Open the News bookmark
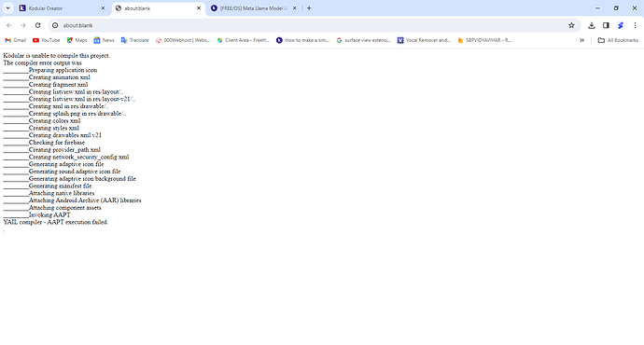Image resolution: width=644 pixels, height=345 pixels. tap(104, 40)
